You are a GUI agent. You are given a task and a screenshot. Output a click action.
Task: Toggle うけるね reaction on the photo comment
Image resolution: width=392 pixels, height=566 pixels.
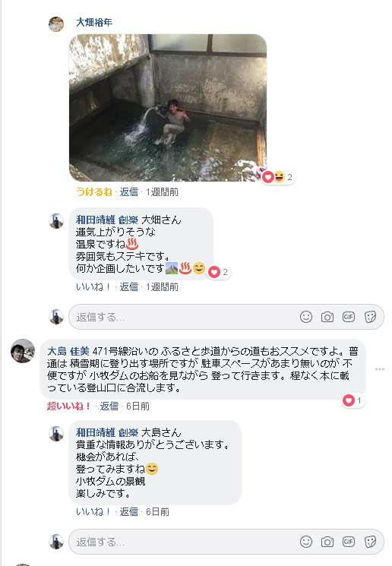pos(94,191)
